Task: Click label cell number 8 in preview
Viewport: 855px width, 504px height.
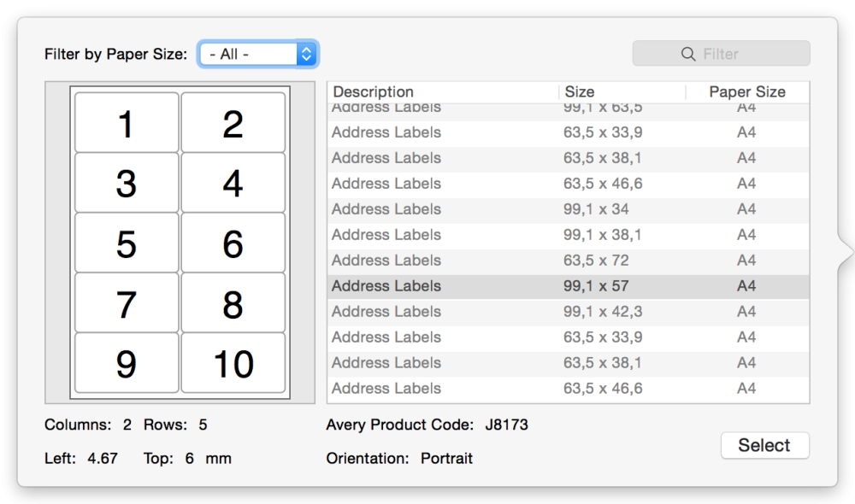Action: (233, 302)
